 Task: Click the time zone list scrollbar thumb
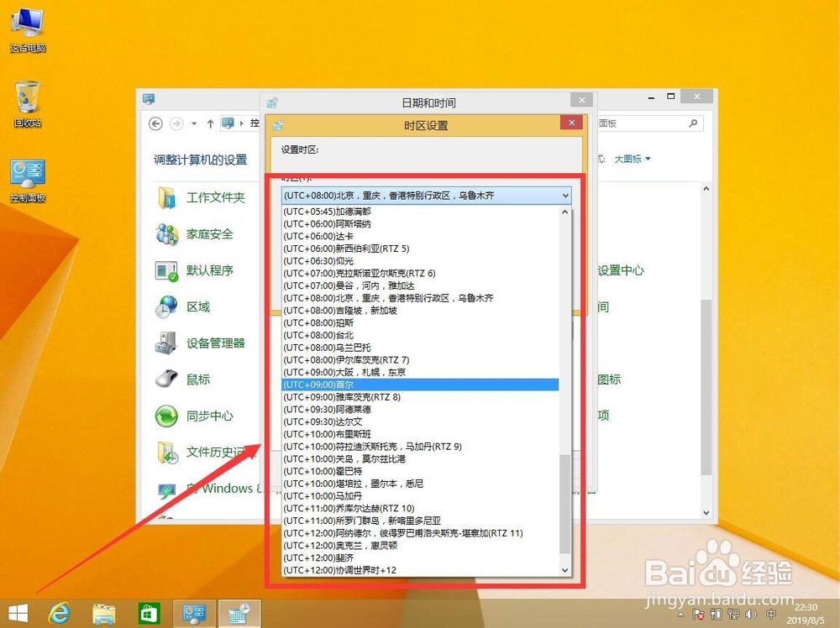[x=564, y=504]
